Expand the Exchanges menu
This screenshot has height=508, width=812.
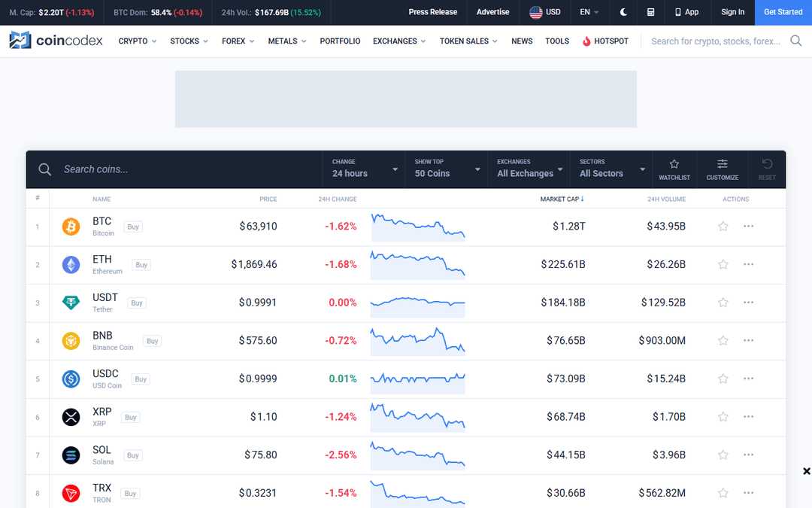(399, 41)
